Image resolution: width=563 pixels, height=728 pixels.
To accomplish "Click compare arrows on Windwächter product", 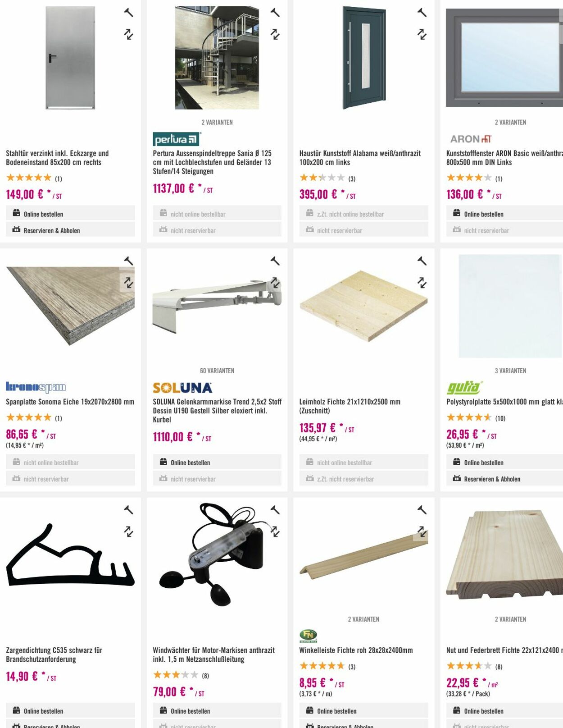I will (275, 531).
